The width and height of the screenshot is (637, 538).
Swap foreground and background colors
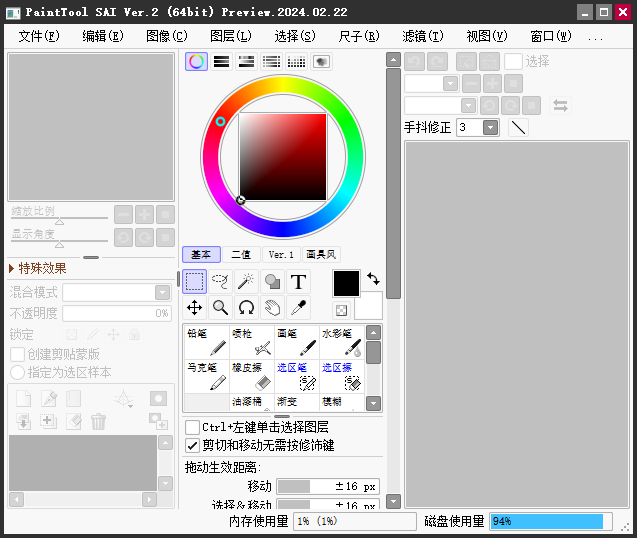coord(373,279)
